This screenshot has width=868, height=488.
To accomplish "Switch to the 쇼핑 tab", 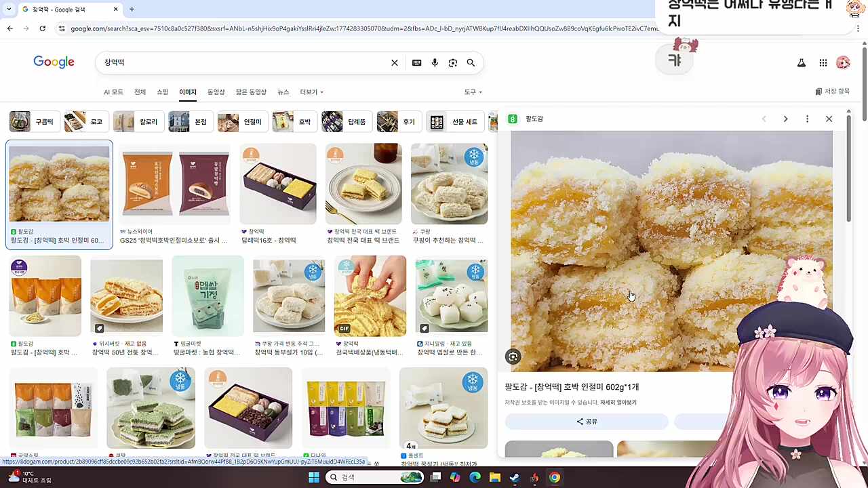I will [163, 92].
